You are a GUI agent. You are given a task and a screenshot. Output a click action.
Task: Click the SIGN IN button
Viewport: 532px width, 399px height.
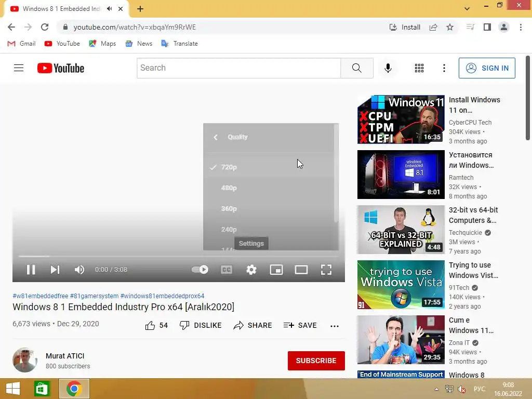487,68
